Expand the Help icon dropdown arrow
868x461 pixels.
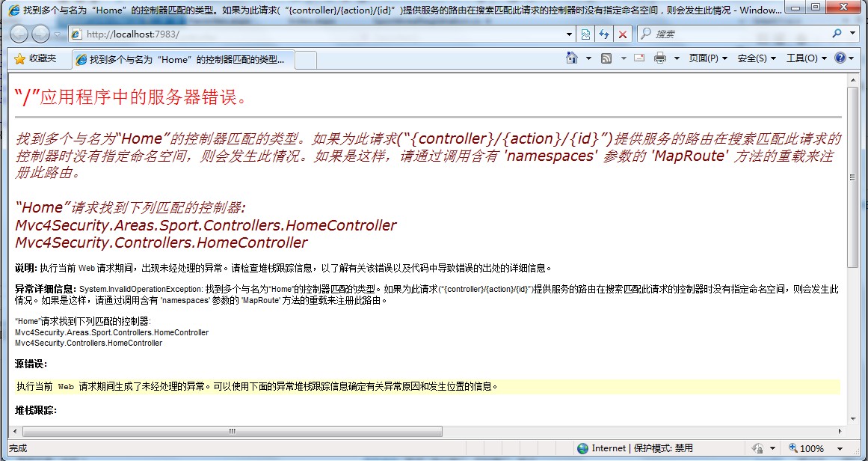pyautogui.click(x=852, y=58)
